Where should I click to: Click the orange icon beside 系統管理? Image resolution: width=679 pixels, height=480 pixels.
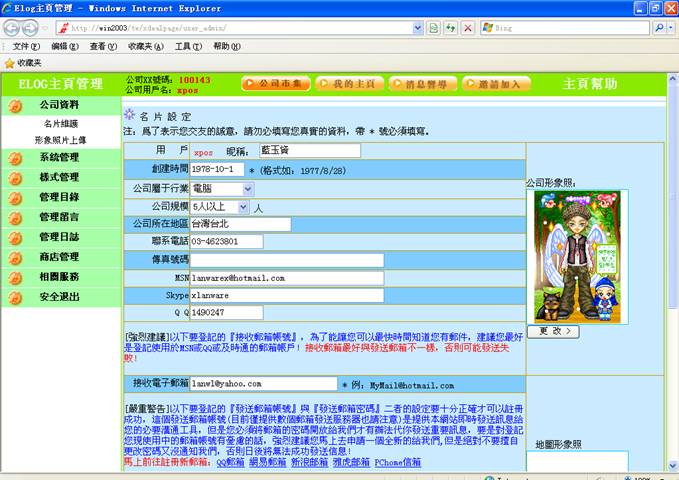pos(15,157)
